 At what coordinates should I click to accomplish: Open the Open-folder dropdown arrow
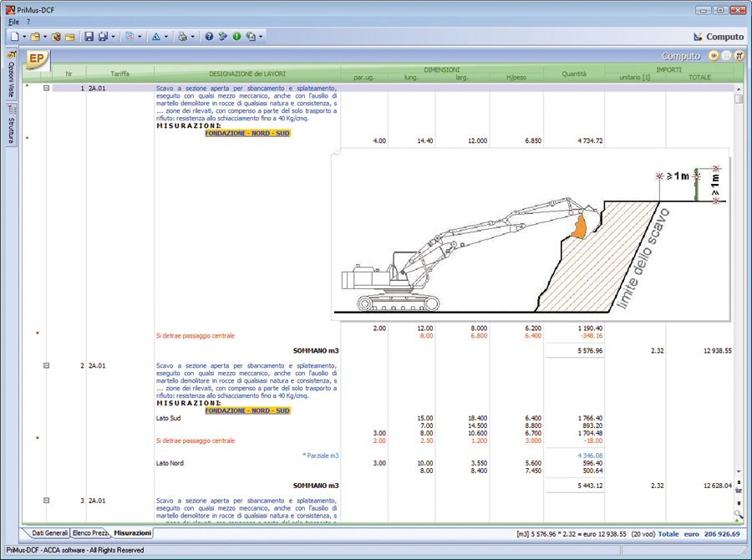[45, 37]
